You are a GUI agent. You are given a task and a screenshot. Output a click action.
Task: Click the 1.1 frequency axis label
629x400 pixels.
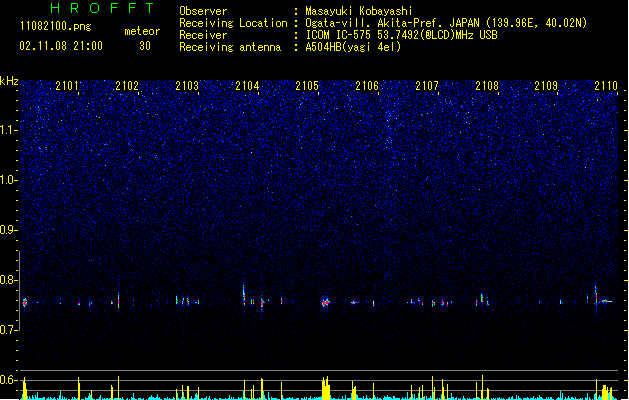[x=8, y=130]
